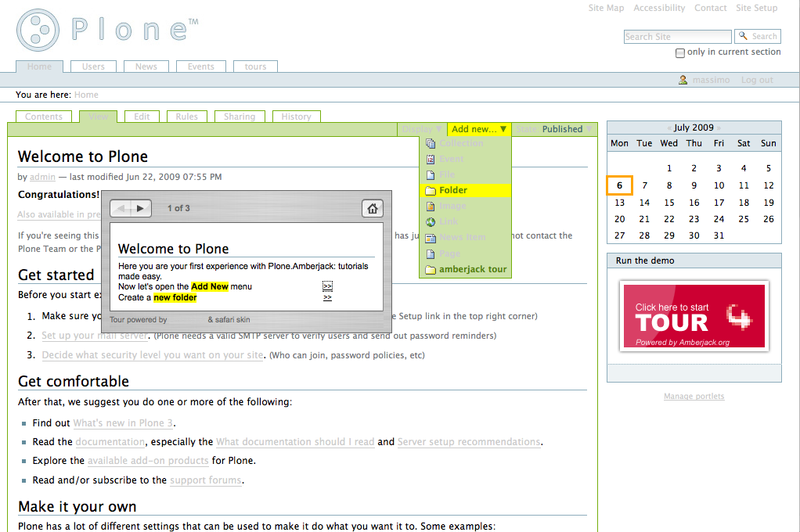Open the Home navigation tab
The image size is (800, 532).
click(x=39, y=67)
